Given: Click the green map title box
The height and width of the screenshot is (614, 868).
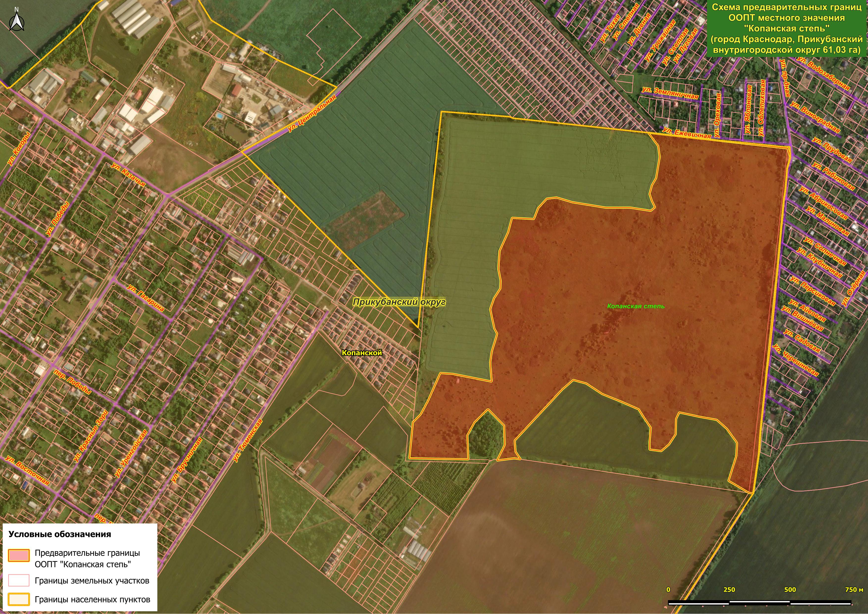Looking at the screenshot, I should pos(786,28).
